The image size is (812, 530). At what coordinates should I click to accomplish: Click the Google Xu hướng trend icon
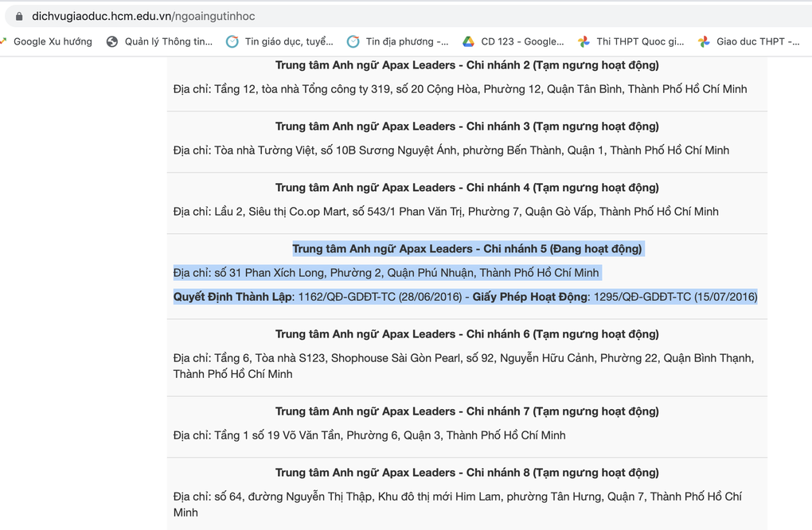pos(2,41)
